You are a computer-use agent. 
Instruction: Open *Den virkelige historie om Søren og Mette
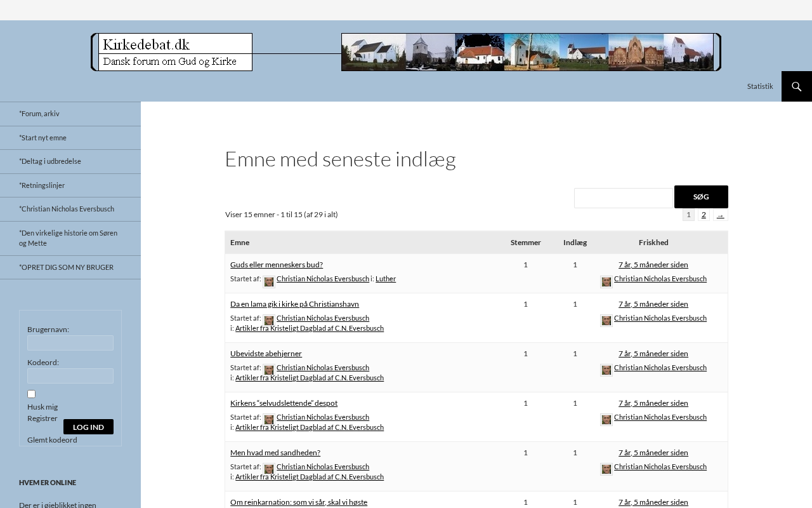click(70, 238)
